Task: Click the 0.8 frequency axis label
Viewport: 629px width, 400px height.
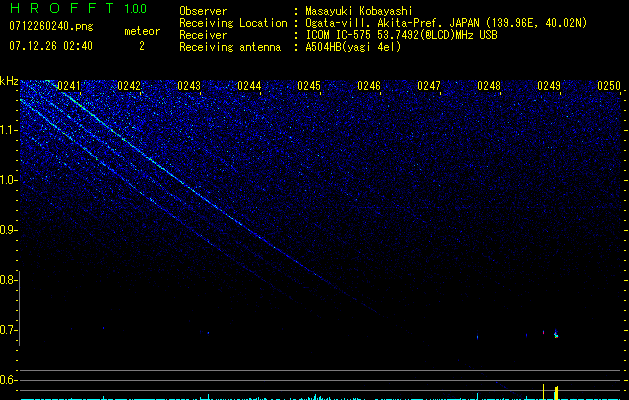Action: point(9,280)
